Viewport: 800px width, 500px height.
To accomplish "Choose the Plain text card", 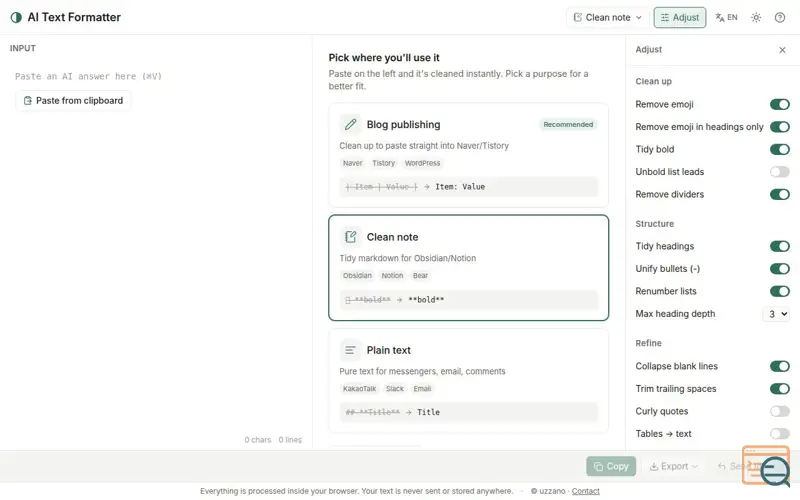I will [468, 381].
